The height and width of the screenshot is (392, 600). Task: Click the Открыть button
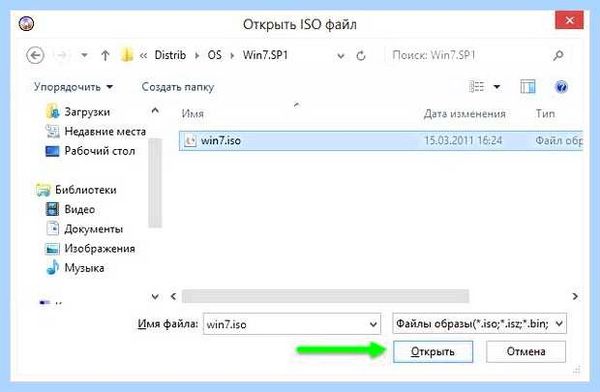coord(433,351)
